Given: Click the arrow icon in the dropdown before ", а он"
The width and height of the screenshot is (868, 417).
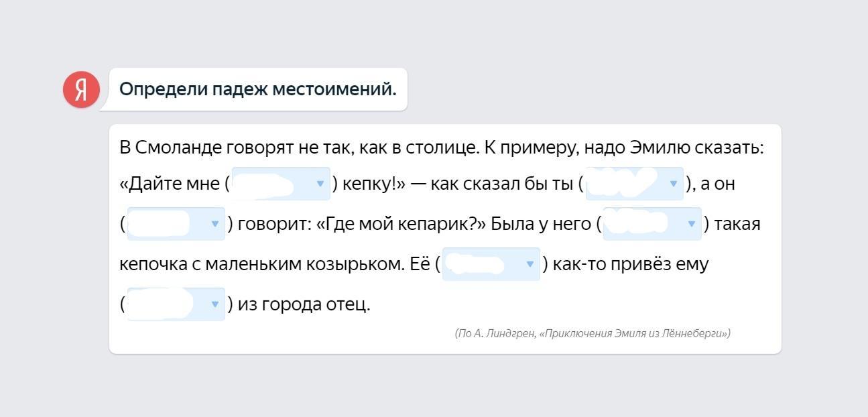Looking at the screenshot, I should 674,184.
